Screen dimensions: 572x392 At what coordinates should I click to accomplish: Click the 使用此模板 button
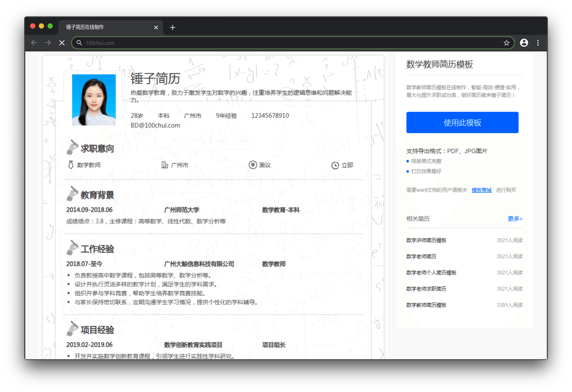coord(462,122)
